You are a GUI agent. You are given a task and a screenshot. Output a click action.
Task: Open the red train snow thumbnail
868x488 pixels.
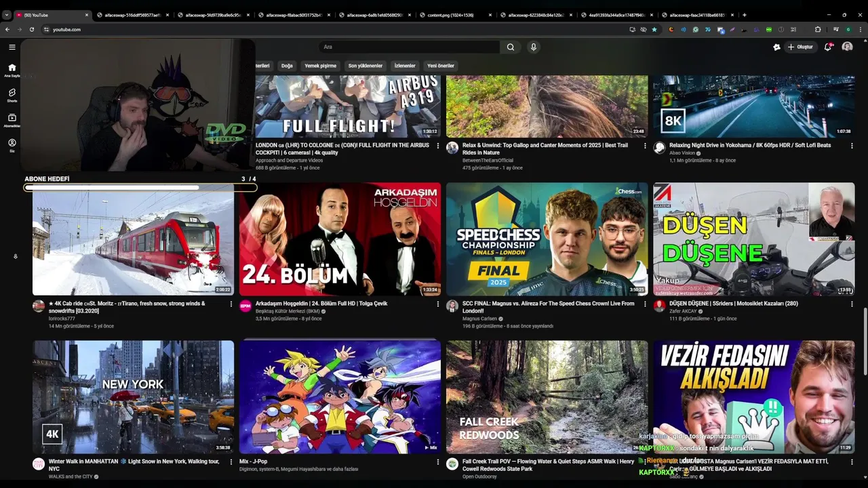(x=133, y=244)
